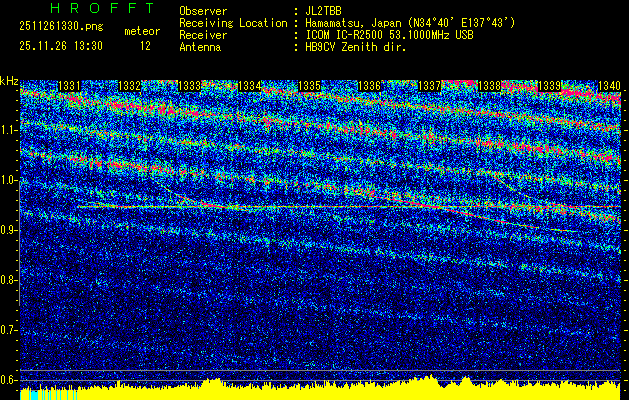Select the 0.9 frequency axis label
This screenshot has width=629, height=400.
[9, 230]
